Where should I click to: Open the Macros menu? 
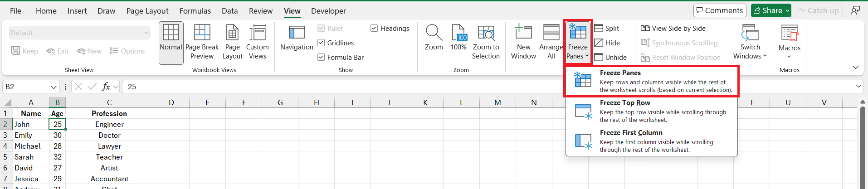click(x=790, y=43)
